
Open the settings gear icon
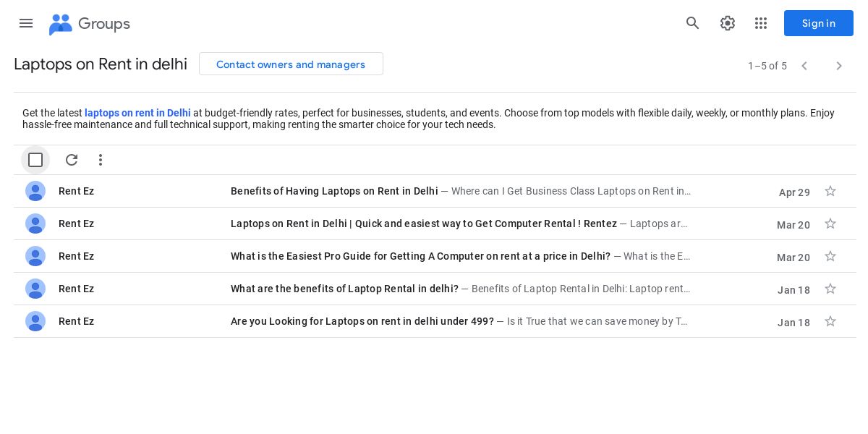[728, 23]
